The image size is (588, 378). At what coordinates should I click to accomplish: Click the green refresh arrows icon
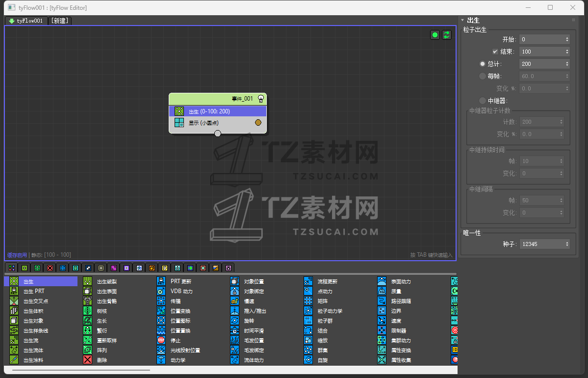tap(446, 35)
